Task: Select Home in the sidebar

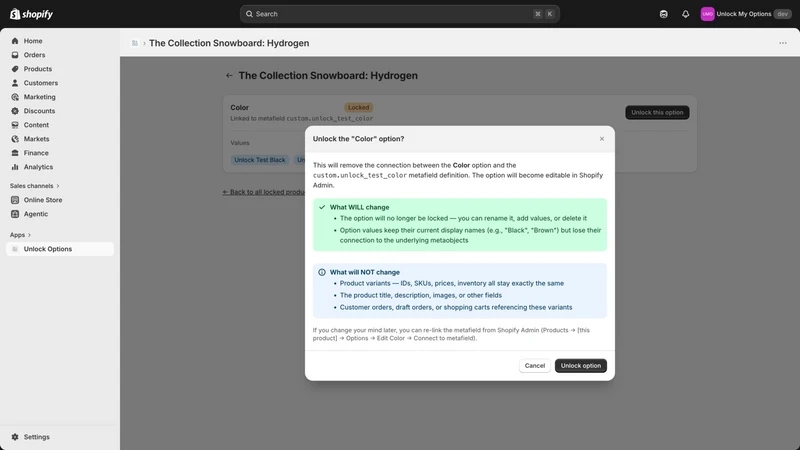Action: tap(33, 41)
